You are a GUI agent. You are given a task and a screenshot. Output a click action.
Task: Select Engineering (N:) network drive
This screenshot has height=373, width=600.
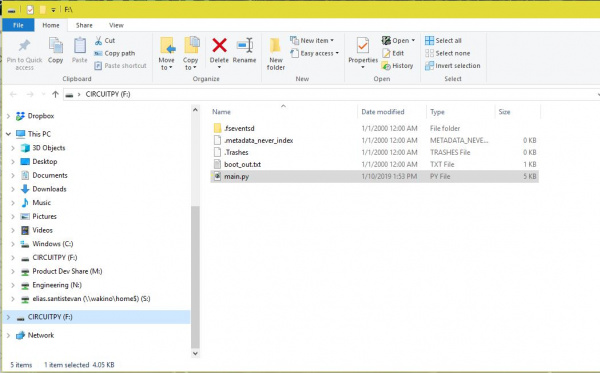(51, 285)
